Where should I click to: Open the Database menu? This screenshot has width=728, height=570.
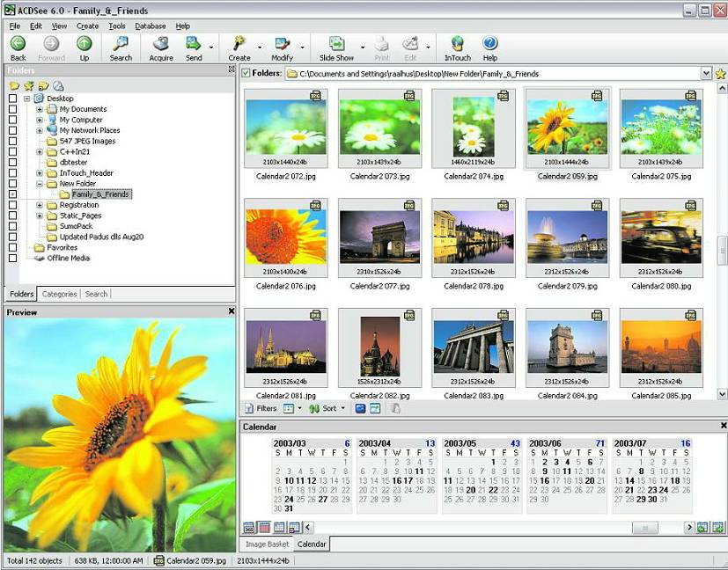tap(150, 26)
